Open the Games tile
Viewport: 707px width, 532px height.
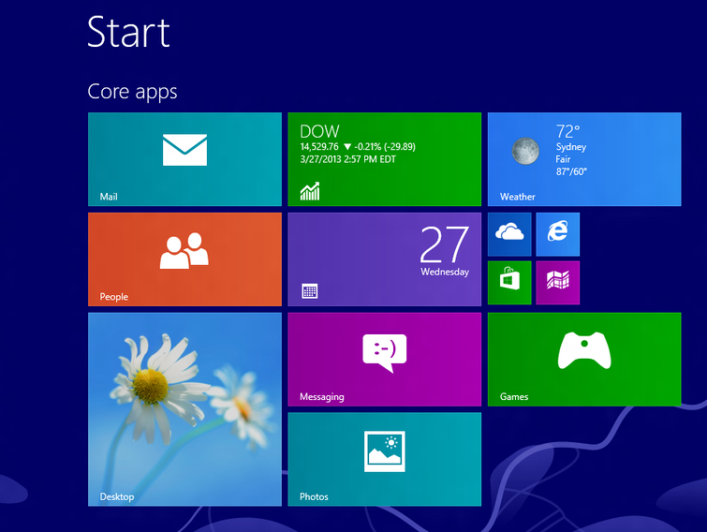[584, 359]
